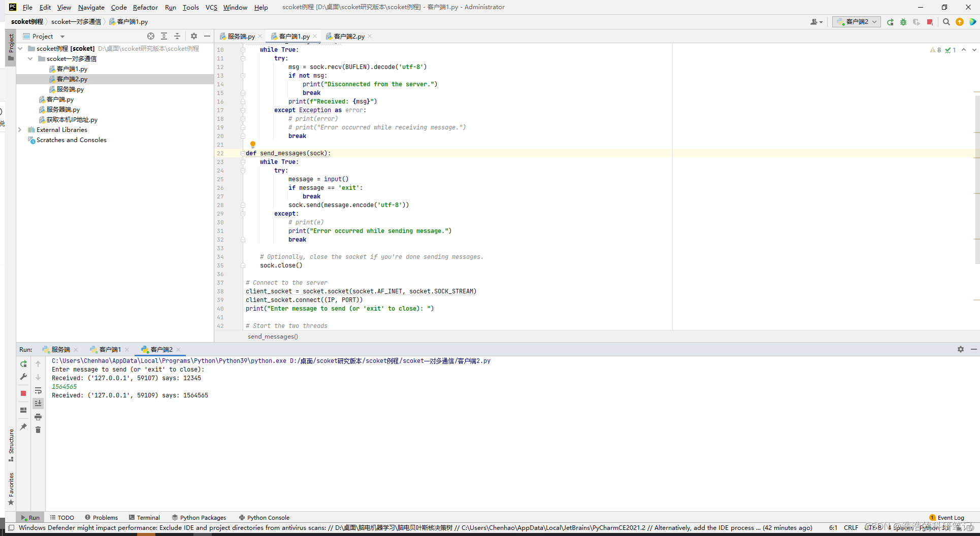Click the Run button in the top toolbar
The height and width of the screenshot is (536, 980).
coord(890,22)
